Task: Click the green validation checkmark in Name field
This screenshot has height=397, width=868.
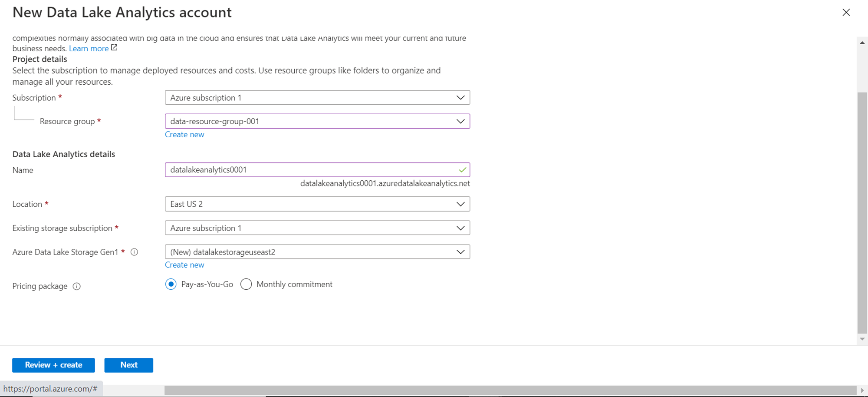Action: pos(462,170)
